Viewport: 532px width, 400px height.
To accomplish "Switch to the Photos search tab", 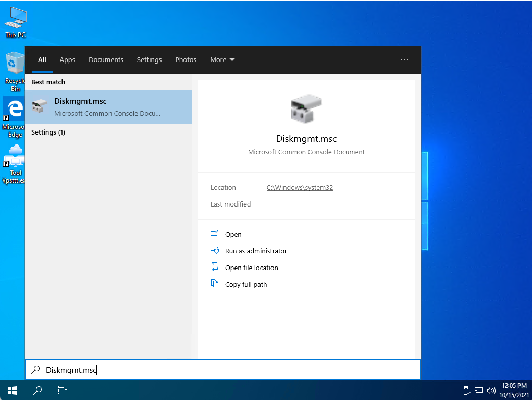I will pyautogui.click(x=185, y=59).
